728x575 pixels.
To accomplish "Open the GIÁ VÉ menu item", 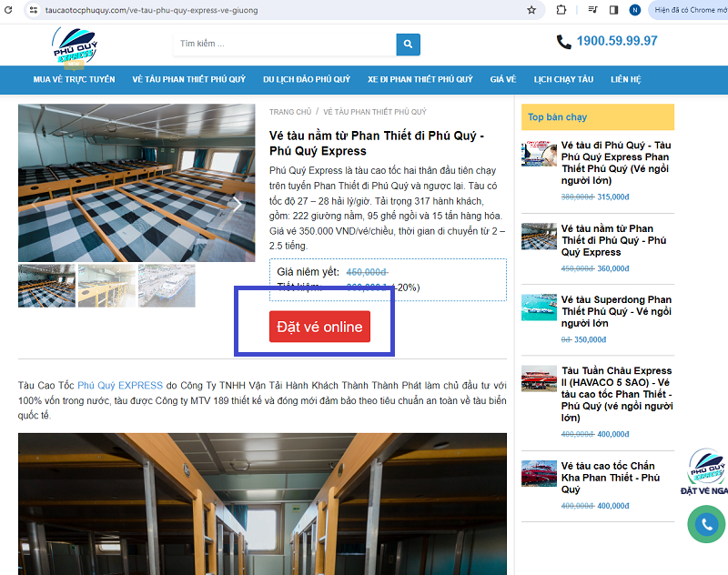I will [503, 79].
